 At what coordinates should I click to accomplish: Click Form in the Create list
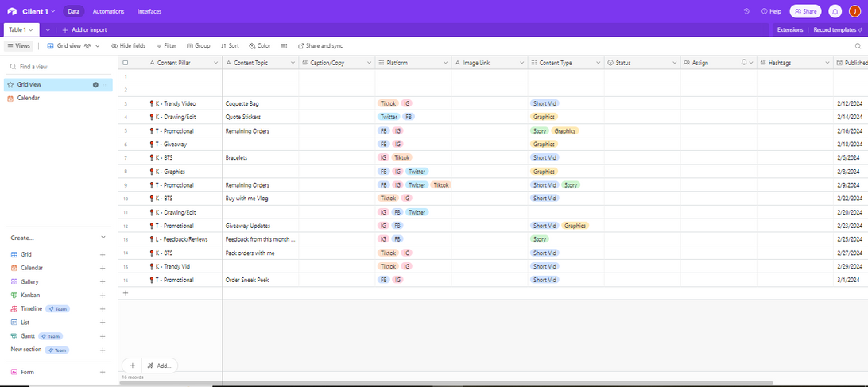click(x=27, y=372)
